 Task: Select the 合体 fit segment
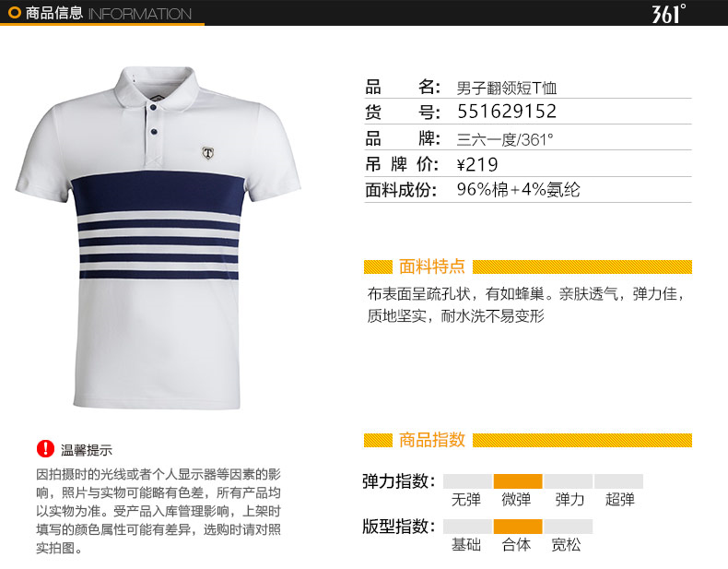(518, 527)
